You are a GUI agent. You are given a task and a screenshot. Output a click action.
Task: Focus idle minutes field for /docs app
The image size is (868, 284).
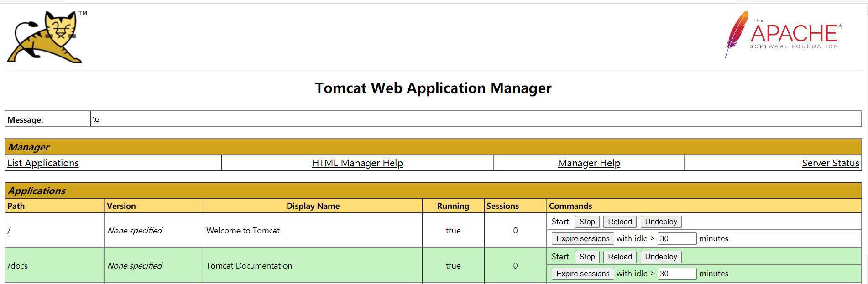click(677, 274)
